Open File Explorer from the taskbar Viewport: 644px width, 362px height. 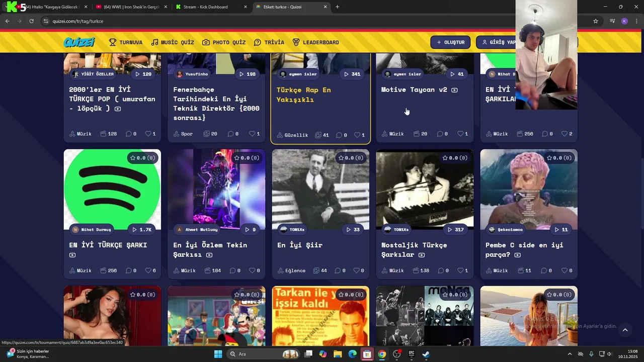click(x=338, y=354)
